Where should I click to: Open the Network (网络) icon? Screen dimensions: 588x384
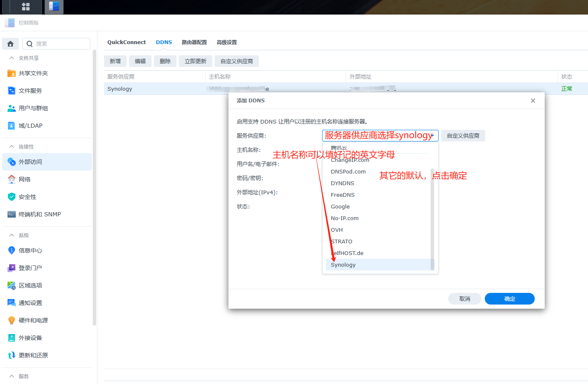coord(12,179)
